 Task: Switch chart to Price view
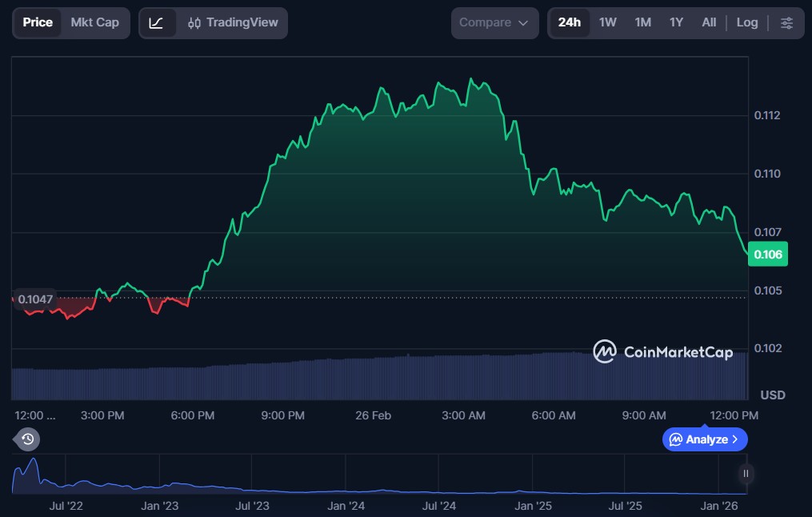point(38,22)
